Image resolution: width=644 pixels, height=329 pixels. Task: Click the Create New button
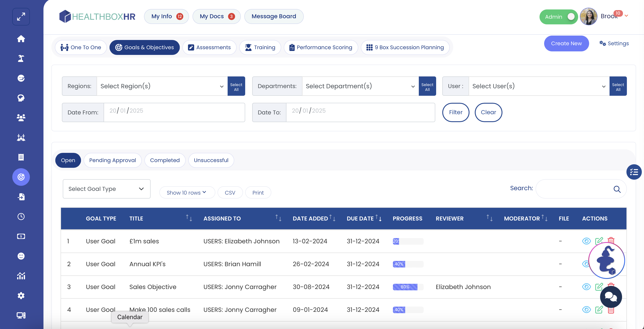point(566,43)
